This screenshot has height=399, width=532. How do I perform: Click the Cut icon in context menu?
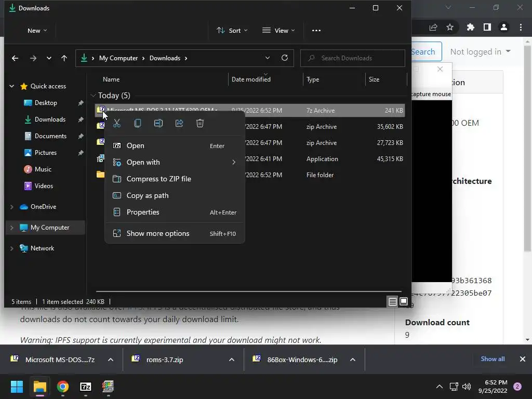[117, 123]
